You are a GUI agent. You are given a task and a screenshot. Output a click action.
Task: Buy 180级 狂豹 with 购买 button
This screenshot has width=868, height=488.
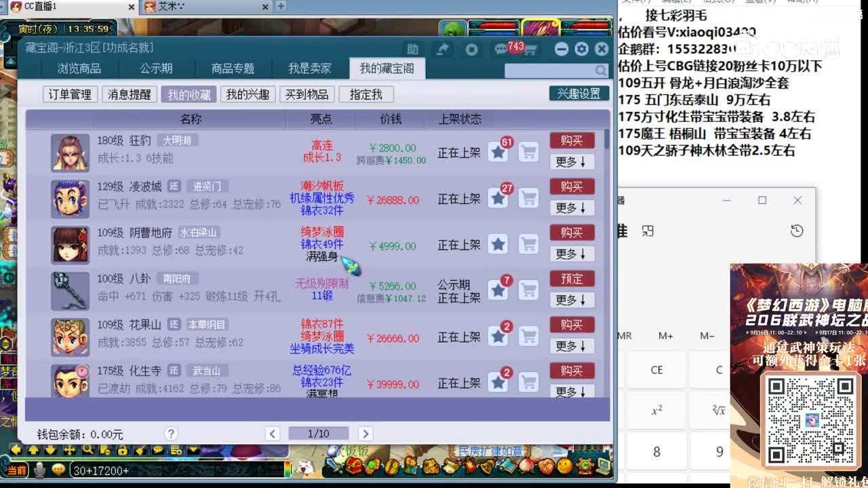[x=572, y=140]
